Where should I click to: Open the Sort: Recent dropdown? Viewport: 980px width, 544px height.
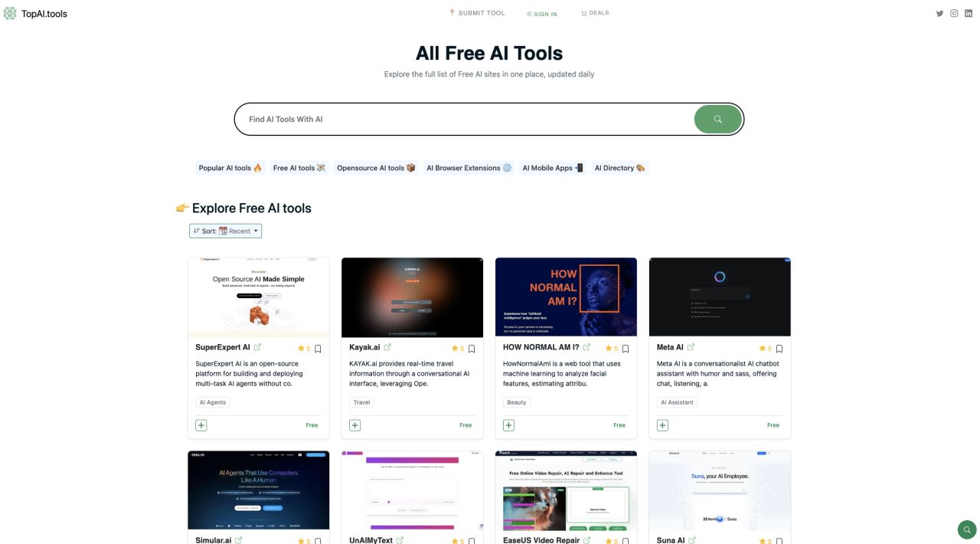[x=225, y=231]
